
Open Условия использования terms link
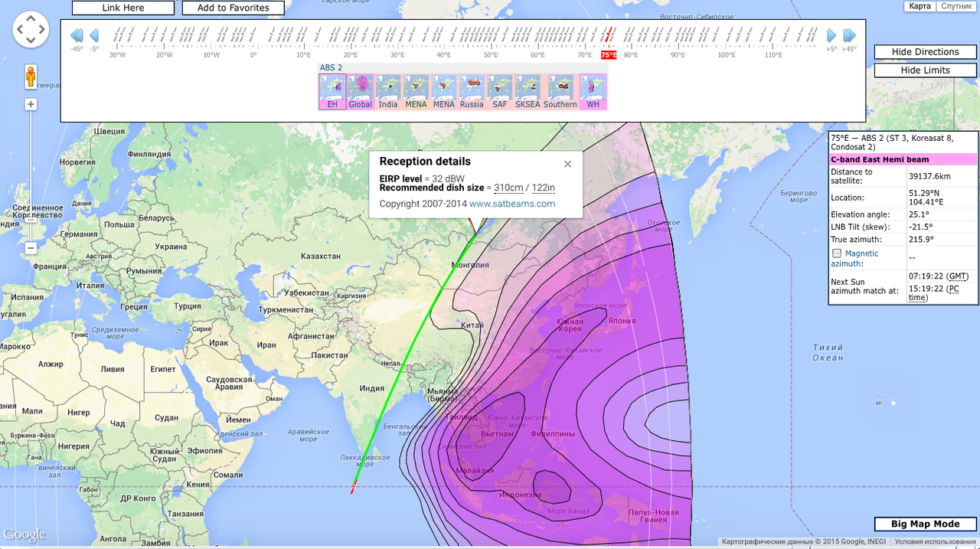(x=936, y=541)
